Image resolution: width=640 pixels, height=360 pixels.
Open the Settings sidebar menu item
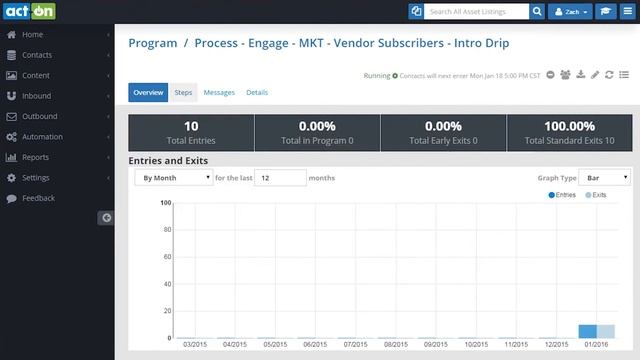click(57, 178)
